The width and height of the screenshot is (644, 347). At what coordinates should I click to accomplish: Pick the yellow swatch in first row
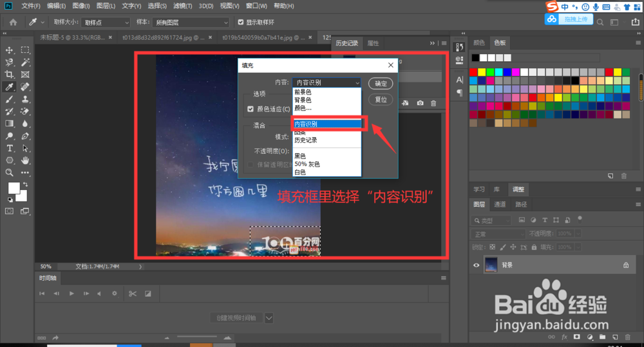coord(482,72)
